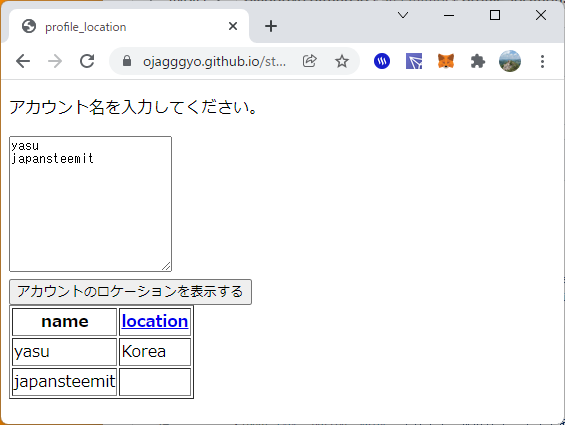Click the address bar URL
The image size is (565, 425).
[x=214, y=62]
